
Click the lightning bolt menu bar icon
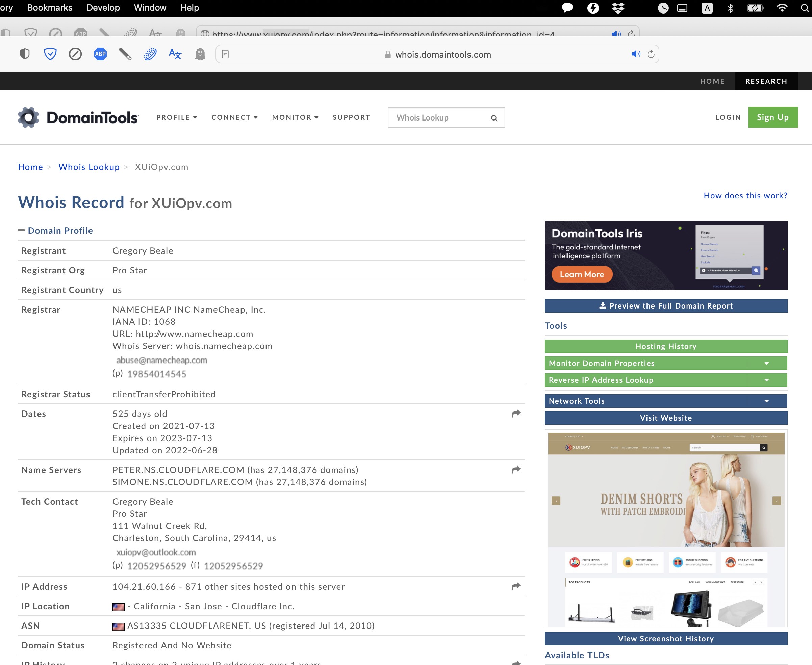(593, 8)
